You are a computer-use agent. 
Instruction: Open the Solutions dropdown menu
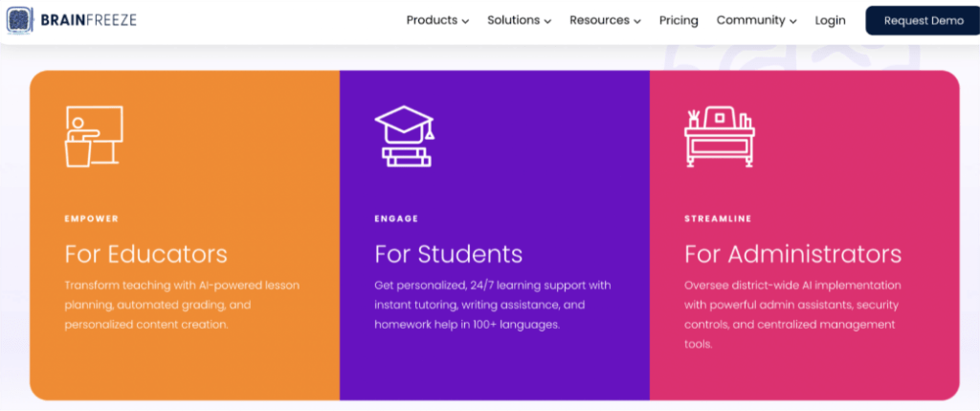coord(519,20)
